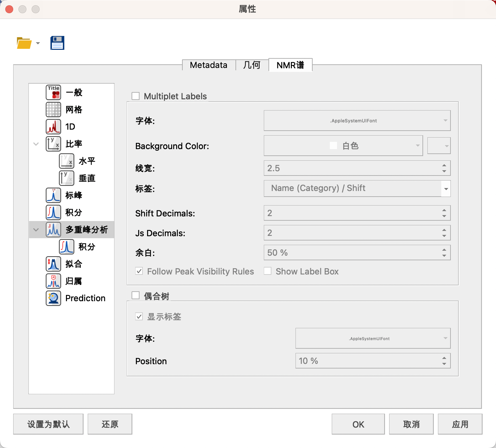This screenshot has width=496, height=448.
Task: Increase the Js Decimals stepper value
Action: [444, 230]
